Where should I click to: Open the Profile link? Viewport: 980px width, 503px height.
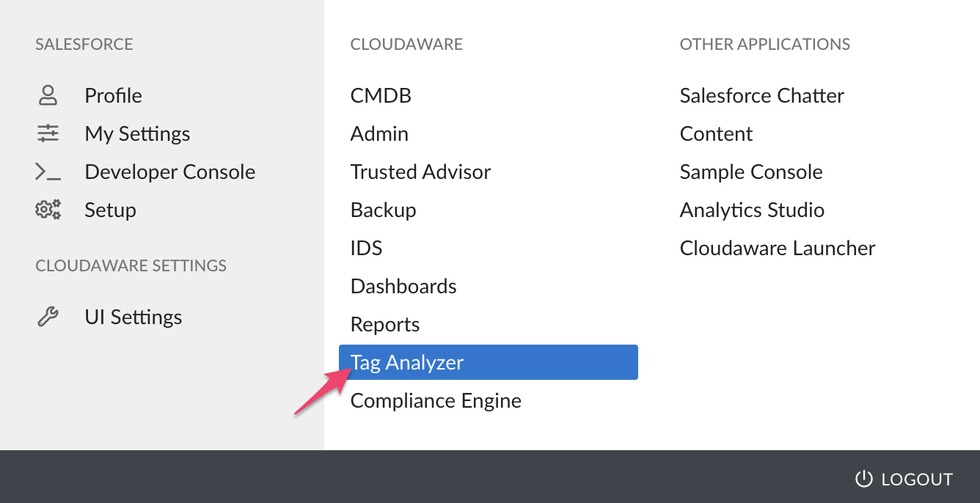113,95
